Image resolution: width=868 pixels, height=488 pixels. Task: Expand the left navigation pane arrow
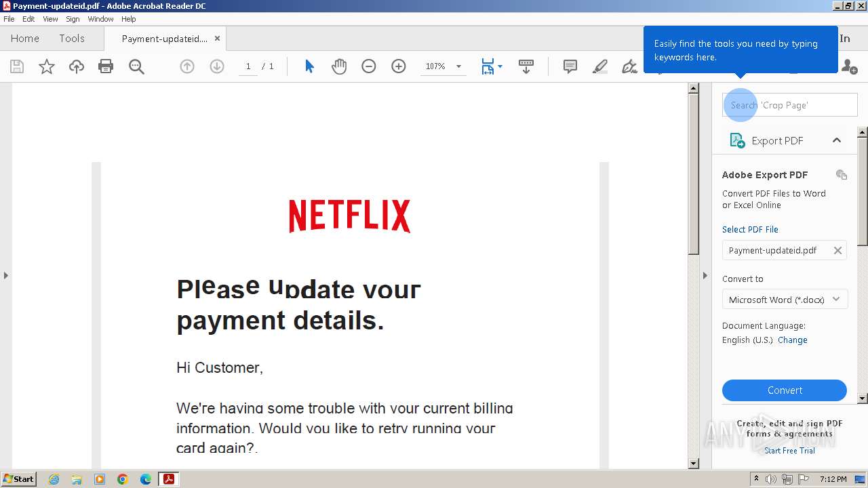pos(6,275)
